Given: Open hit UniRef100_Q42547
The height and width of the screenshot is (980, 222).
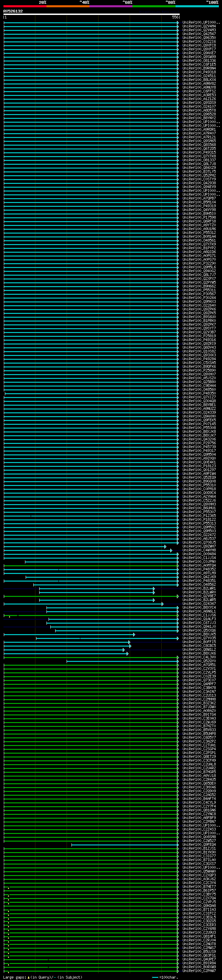Looking at the screenshot, I should pyautogui.click(x=199, y=34).
